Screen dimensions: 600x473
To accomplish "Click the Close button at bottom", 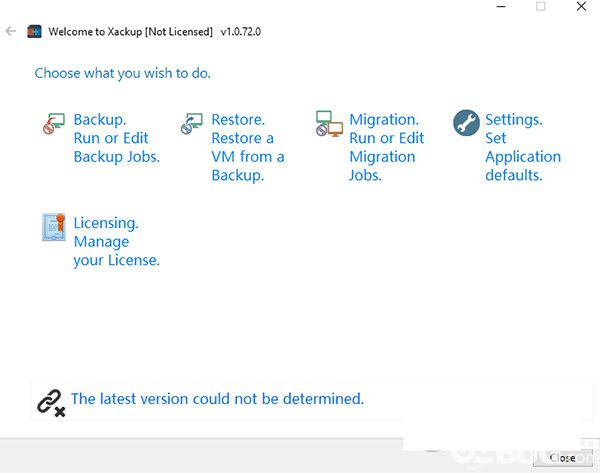I will (562, 458).
